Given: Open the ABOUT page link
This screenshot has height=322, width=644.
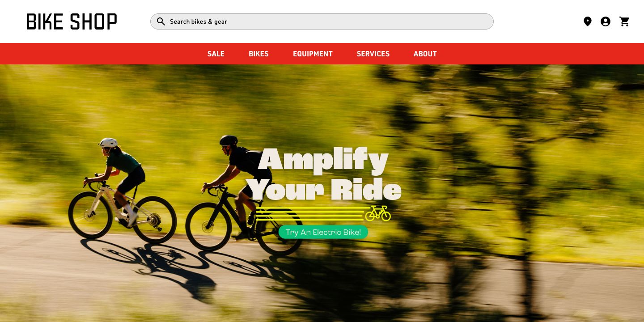Looking at the screenshot, I should coord(425,54).
